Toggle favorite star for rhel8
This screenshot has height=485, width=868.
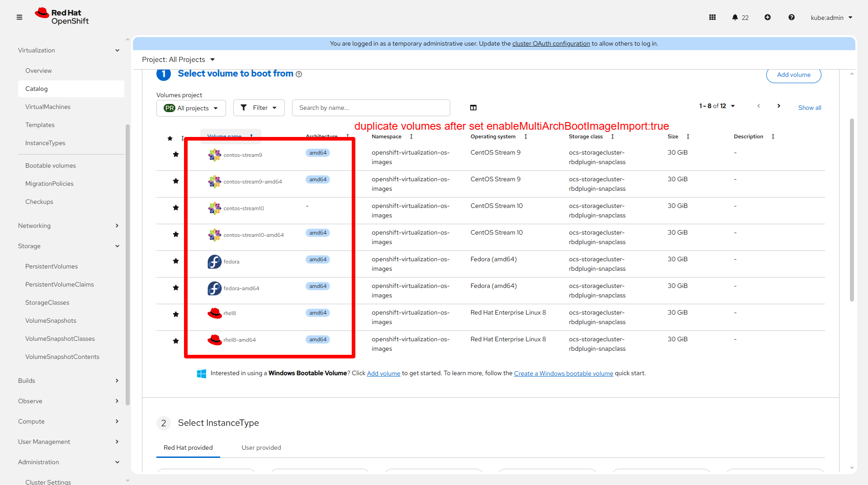(176, 315)
